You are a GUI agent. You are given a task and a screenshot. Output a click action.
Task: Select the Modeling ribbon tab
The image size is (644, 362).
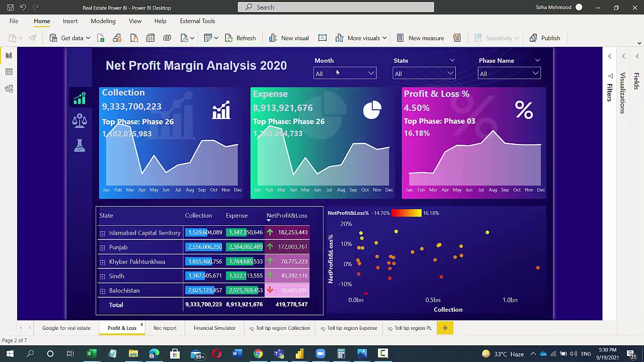pyautogui.click(x=103, y=21)
